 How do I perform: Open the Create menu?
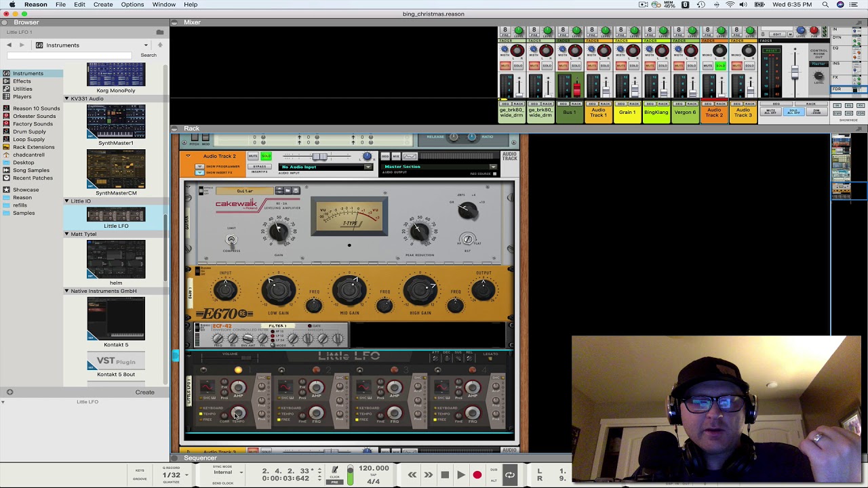tap(103, 5)
